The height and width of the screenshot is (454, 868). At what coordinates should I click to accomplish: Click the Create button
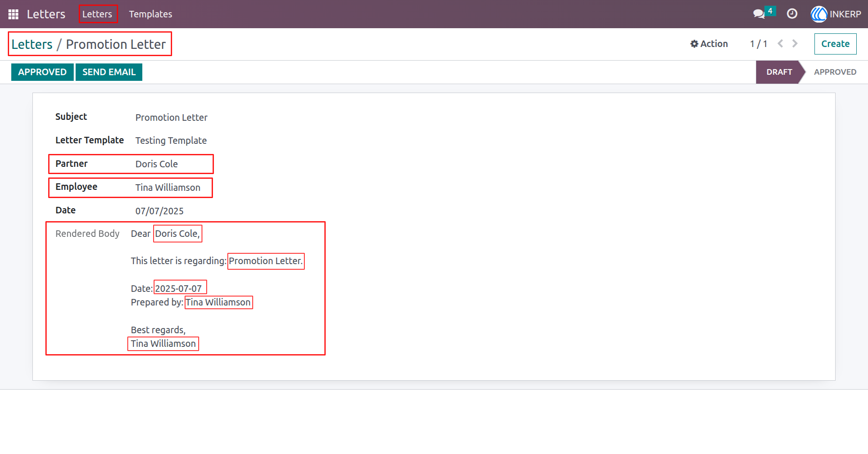pyautogui.click(x=835, y=44)
